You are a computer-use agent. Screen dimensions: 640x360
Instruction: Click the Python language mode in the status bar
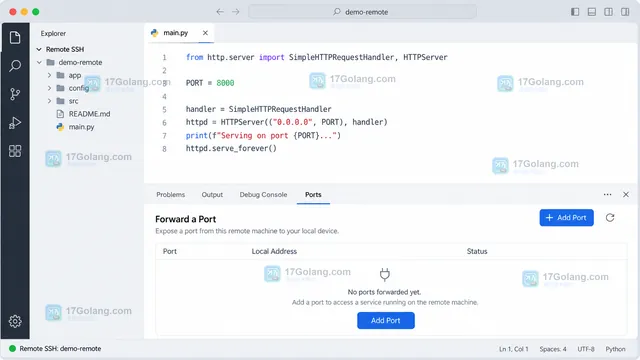(615, 349)
